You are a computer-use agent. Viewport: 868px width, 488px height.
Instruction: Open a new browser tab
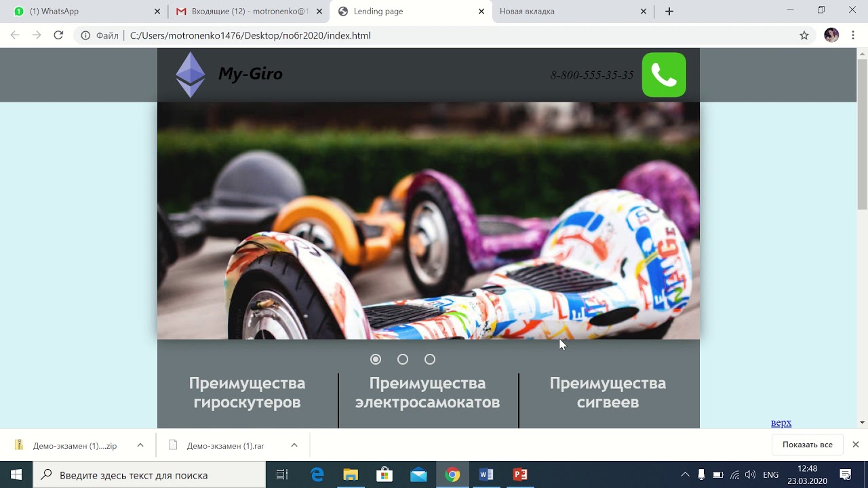tap(669, 12)
